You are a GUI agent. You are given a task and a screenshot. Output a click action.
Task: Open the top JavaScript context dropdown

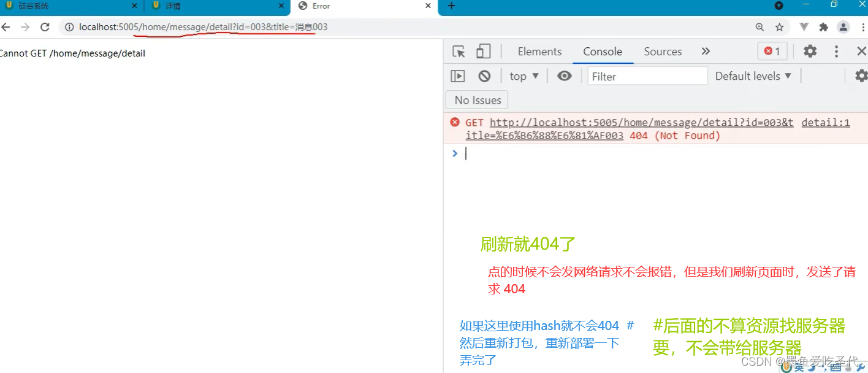[x=524, y=76]
